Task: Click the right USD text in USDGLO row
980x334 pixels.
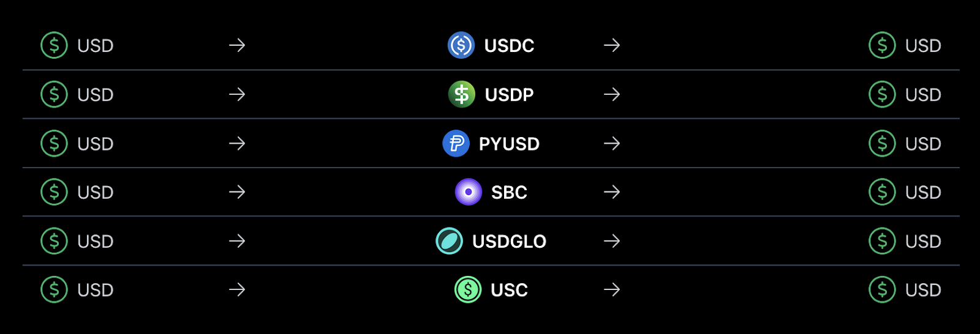Action: 923,242
